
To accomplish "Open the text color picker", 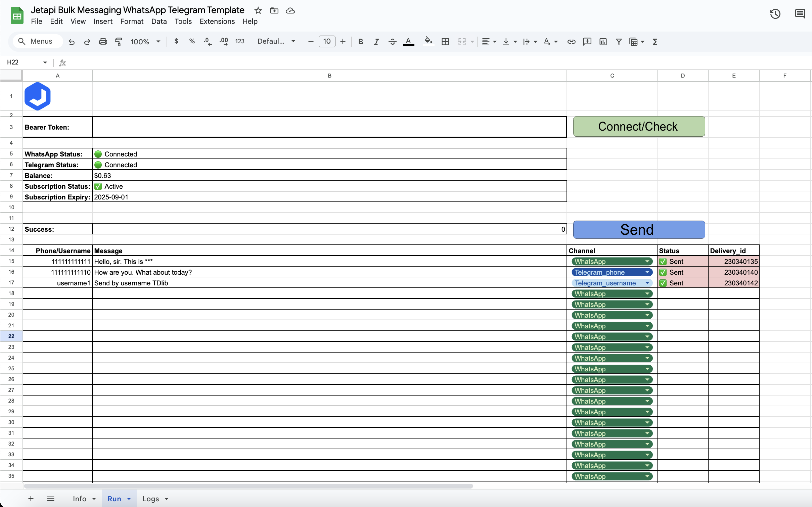I will 408,42.
